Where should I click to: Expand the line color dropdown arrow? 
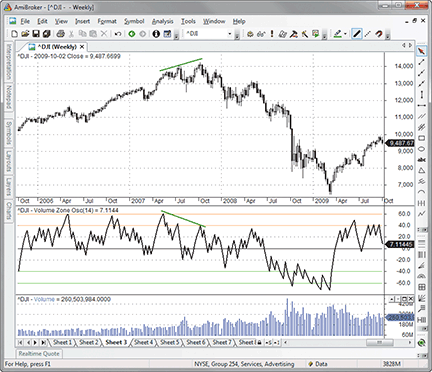coord(345,34)
